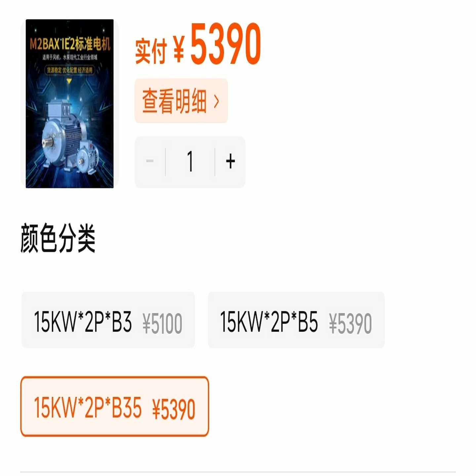Viewport: 476px width, 476px height.
Task: Click the orange ¥ currency symbol
Action: pos(178,50)
